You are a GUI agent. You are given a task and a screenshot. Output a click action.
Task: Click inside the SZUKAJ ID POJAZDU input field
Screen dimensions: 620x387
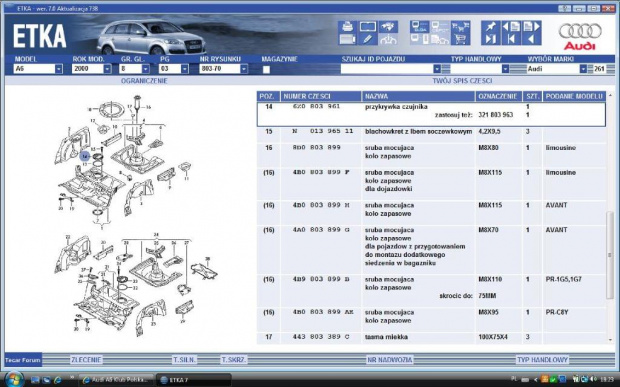387,69
